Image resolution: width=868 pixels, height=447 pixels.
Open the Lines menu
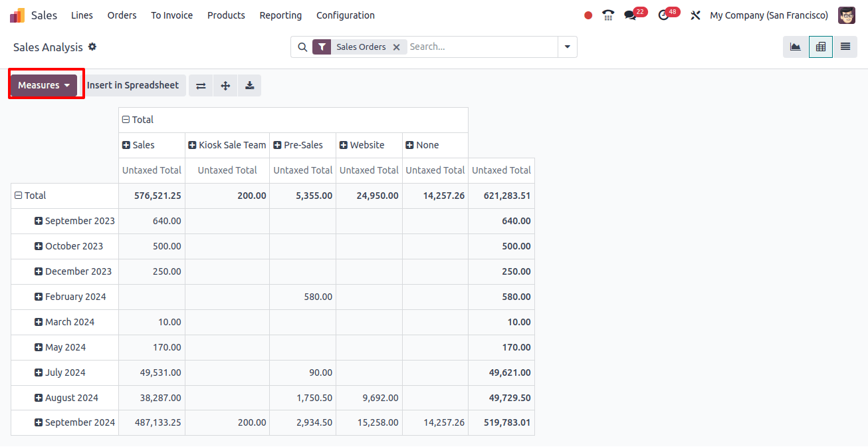tap(82, 15)
